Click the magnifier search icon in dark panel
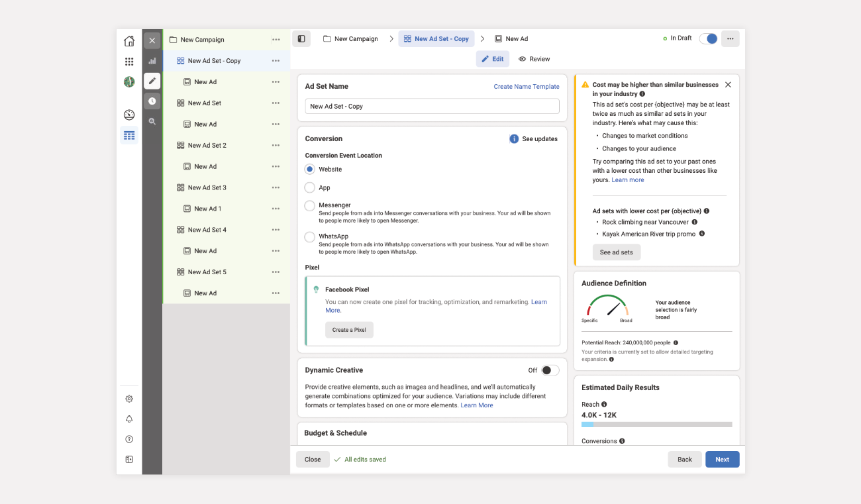Image resolution: width=861 pixels, height=504 pixels. (x=152, y=122)
